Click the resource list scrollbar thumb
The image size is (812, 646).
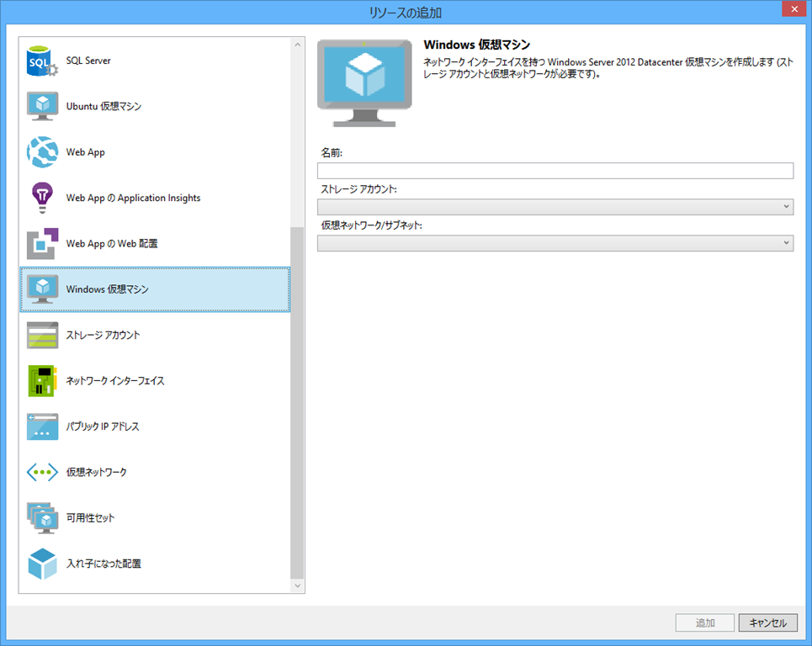pyautogui.click(x=297, y=403)
